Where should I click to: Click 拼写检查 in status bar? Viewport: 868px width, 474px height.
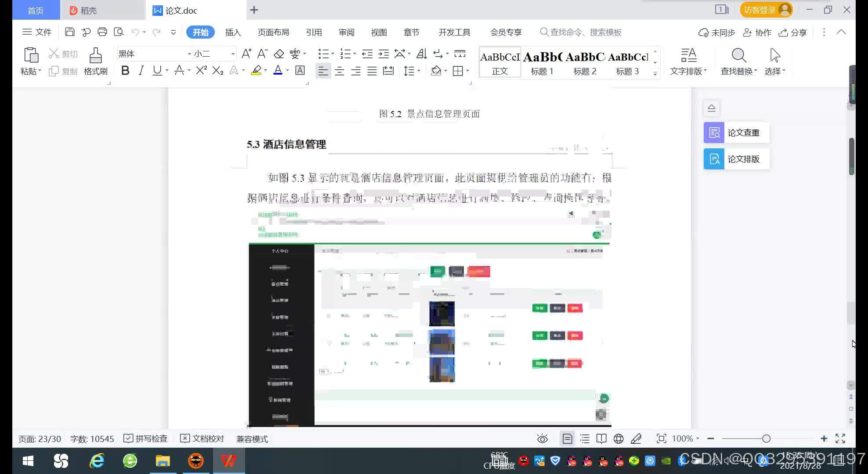[x=145, y=438]
